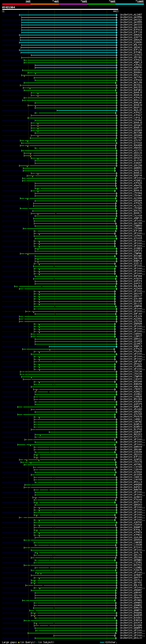This screenshot has height=644, width=146.
Task: Click hit UniRef100_A7P421
Action: tap(131, 60)
